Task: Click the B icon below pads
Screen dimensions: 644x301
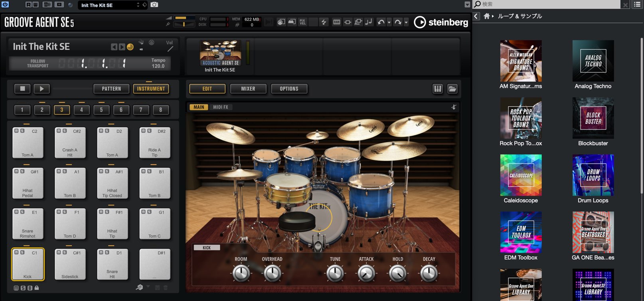Action: (x=30, y=288)
